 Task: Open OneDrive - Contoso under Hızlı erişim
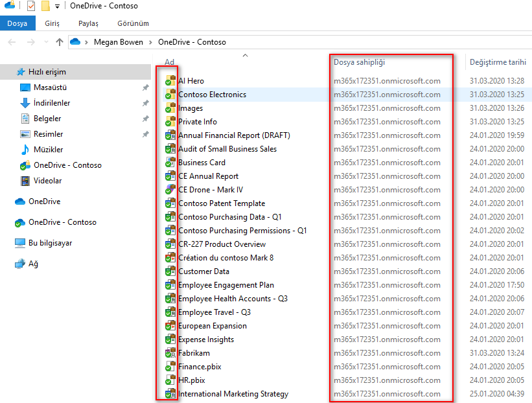pyautogui.click(x=67, y=165)
